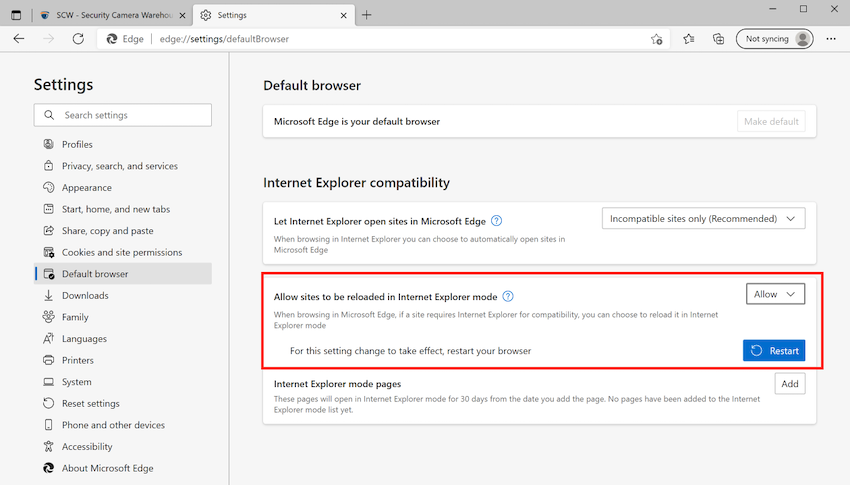Open Appearance settings icon
The height and width of the screenshot is (485, 850).
(x=49, y=187)
